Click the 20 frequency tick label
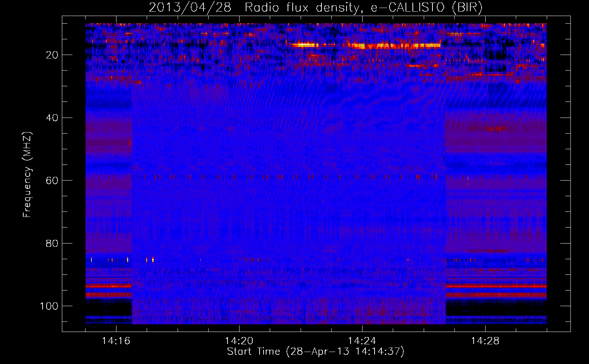 click(x=52, y=55)
